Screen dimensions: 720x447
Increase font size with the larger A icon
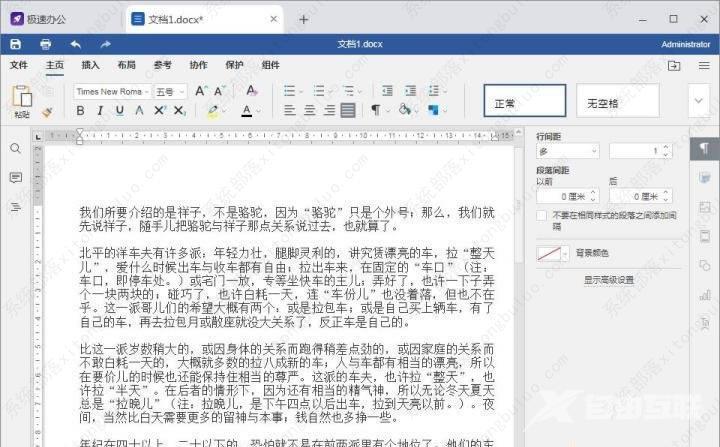point(201,91)
